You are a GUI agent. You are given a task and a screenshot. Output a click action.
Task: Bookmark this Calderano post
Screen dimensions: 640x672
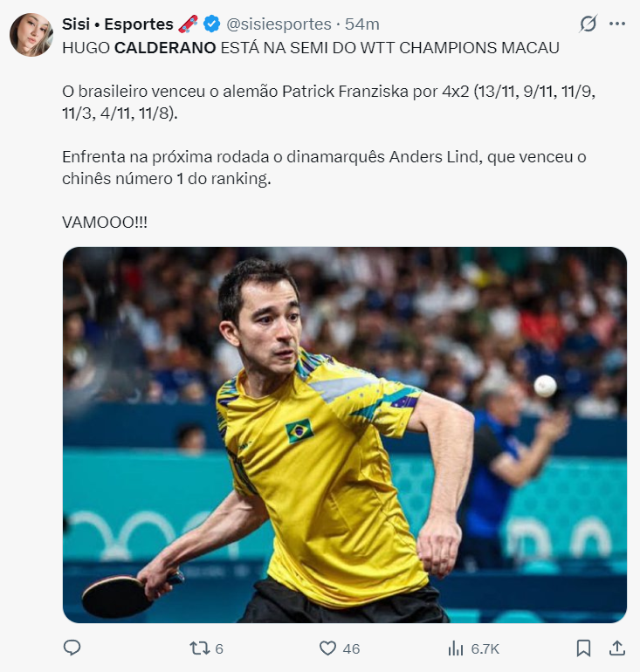pos(583,648)
